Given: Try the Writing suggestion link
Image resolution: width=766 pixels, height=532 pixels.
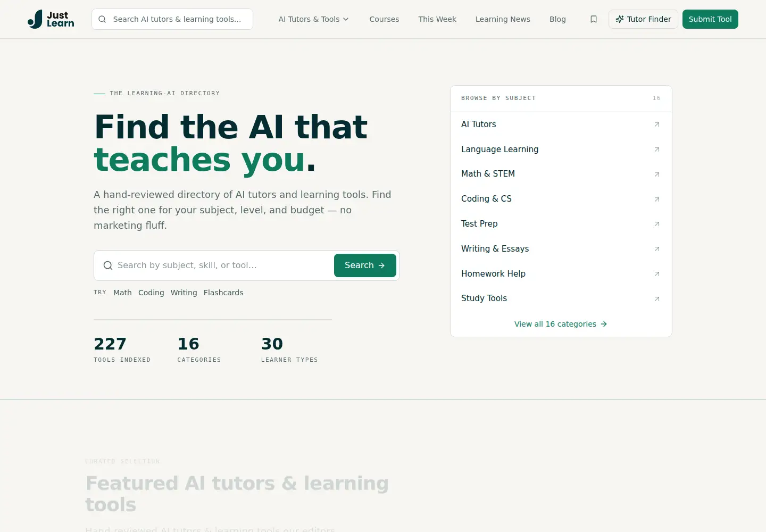Looking at the screenshot, I should [184, 293].
